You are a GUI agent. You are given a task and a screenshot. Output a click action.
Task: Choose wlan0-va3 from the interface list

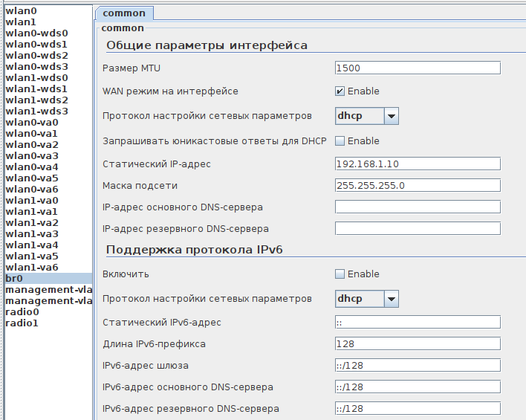(32, 156)
